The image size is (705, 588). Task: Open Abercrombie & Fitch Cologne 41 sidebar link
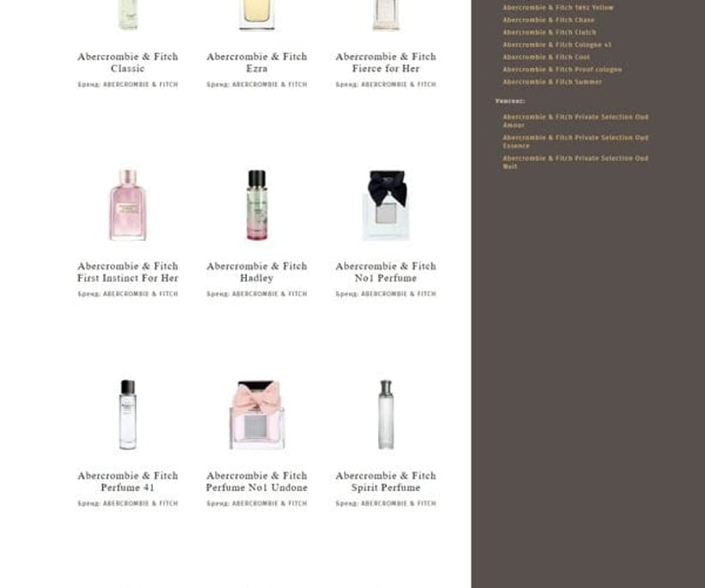557,45
